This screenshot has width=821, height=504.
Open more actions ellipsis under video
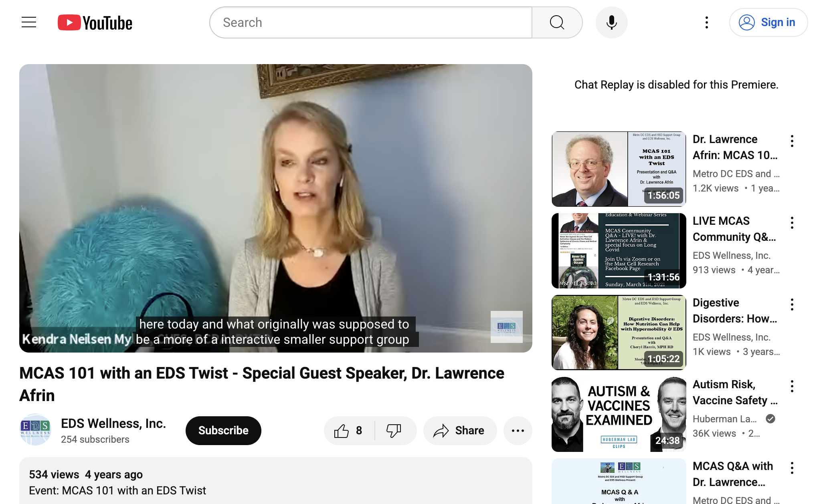point(518,430)
